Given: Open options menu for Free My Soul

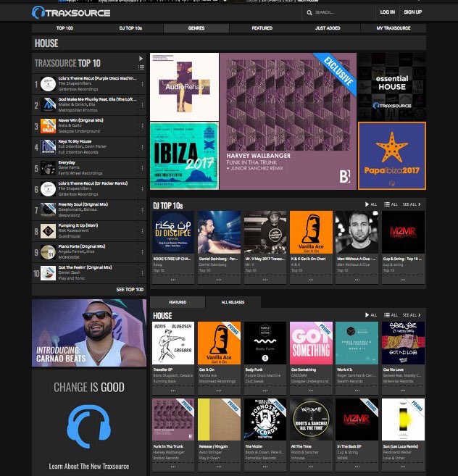Looking at the screenshot, I should point(142,210).
